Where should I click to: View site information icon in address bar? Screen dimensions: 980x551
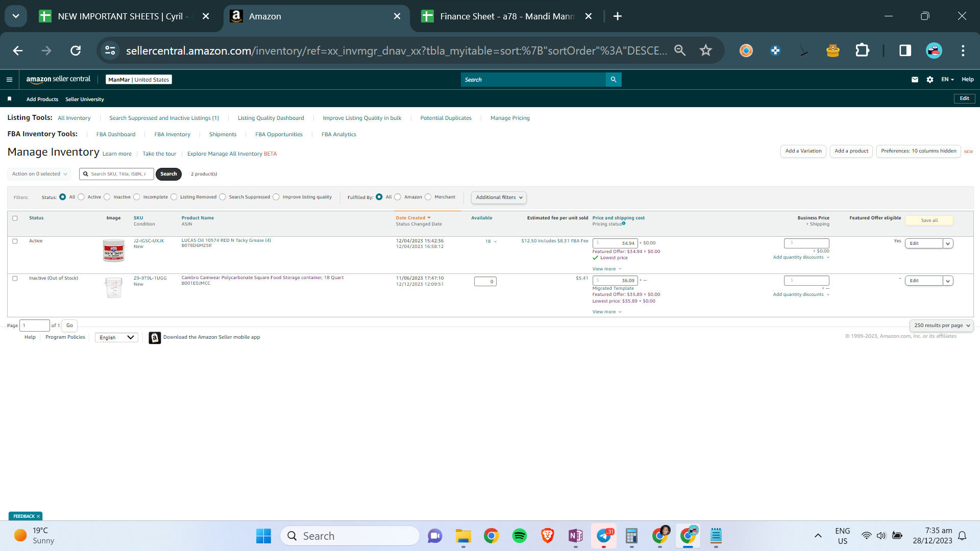coord(110,51)
